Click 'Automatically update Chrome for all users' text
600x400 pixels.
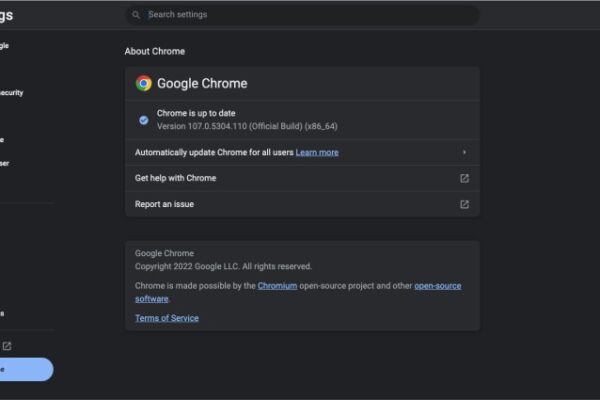click(214, 152)
